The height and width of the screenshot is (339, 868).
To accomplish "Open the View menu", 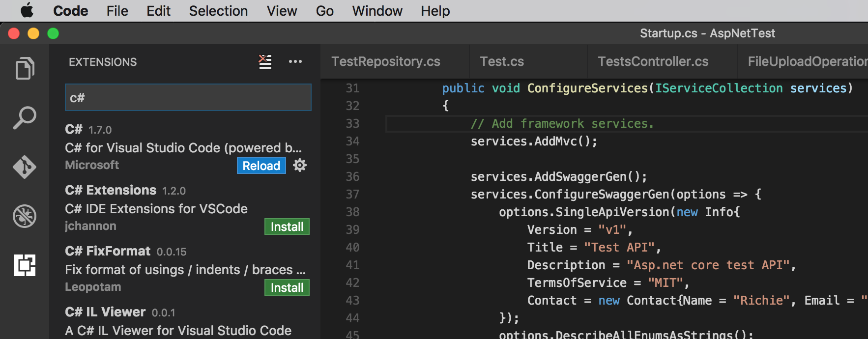I will [282, 11].
